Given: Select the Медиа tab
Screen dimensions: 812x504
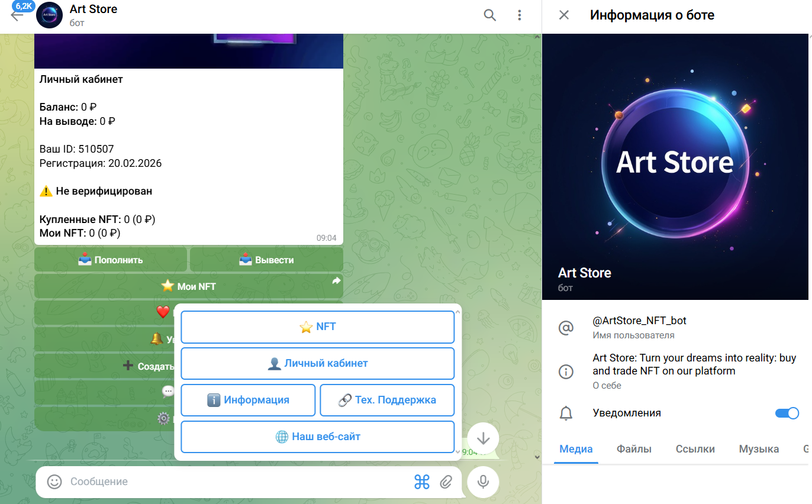Looking at the screenshot, I should click(x=576, y=450).
